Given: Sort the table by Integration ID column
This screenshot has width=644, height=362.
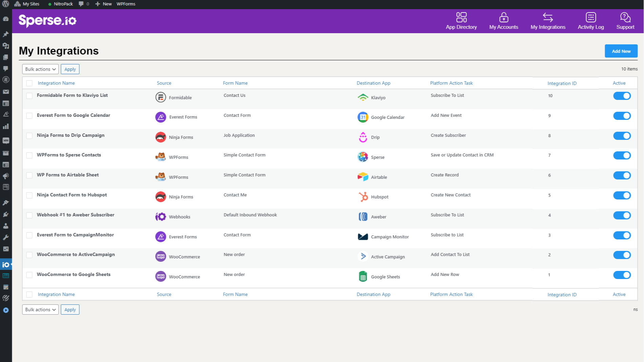Looking at the screenshot, I should (562, 83).
